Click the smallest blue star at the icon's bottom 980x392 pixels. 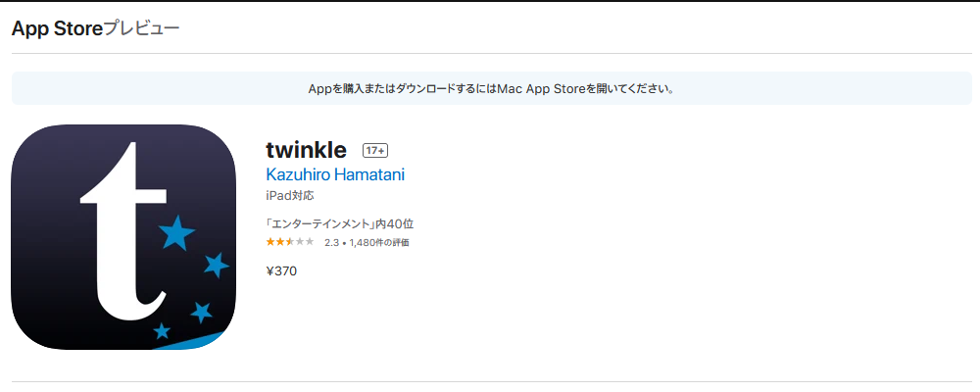[x=162, y=331]
